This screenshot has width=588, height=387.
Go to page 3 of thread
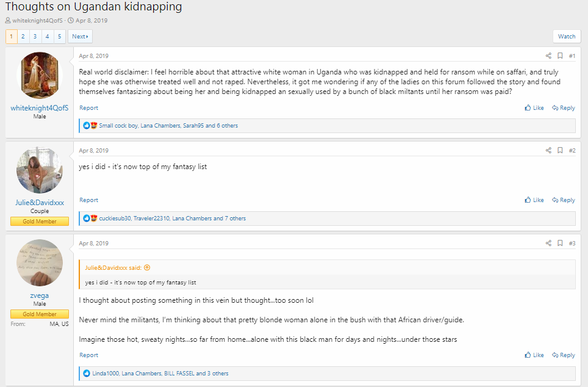pos(35,37)
